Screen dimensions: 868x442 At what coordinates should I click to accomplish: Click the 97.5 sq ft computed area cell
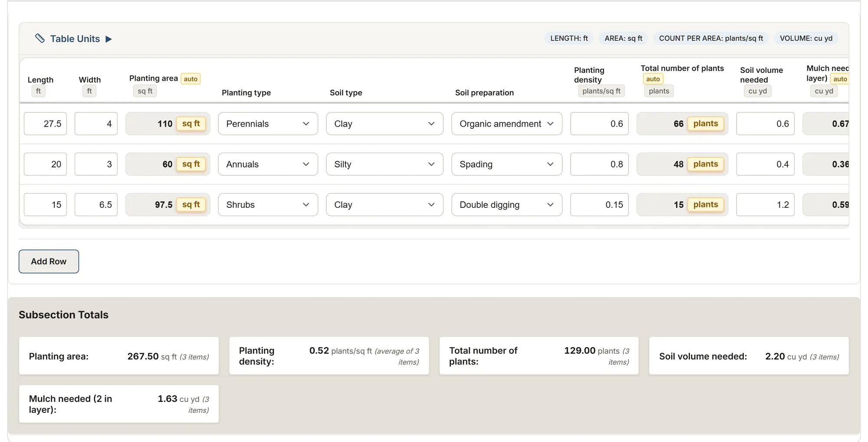click(x=168, y=204)
